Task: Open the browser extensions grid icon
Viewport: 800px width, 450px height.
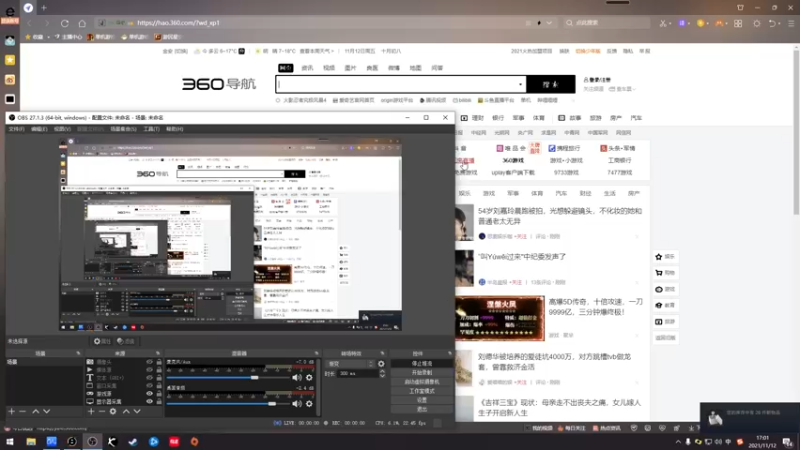Action: click(738, 23)
